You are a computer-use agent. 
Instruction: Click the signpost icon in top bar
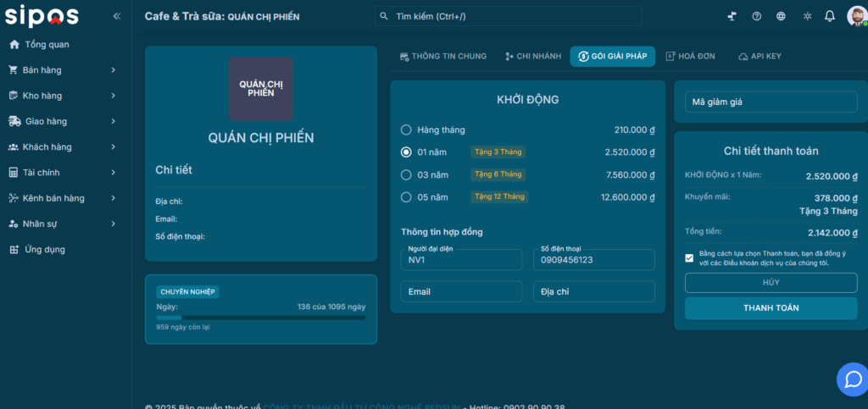click(x=732, y=16)
